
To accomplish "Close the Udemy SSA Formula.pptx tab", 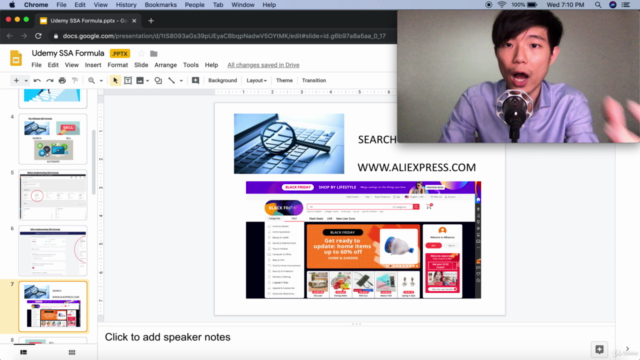I will pos(134,21).
